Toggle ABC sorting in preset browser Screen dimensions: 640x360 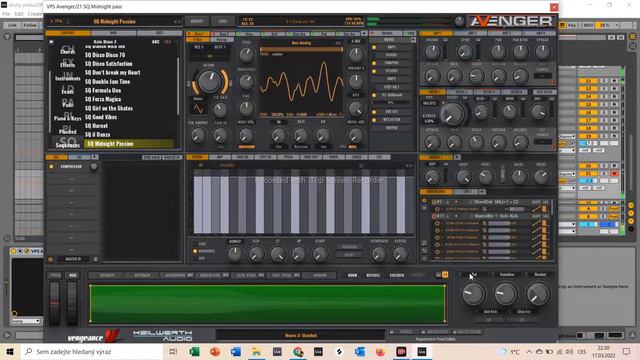[156, 42]
